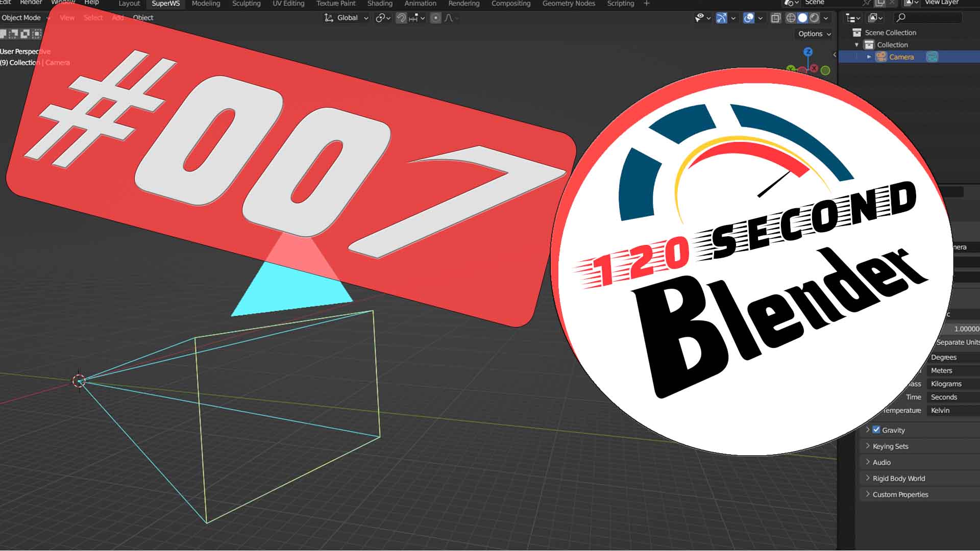Switch to the Modeling workspace tab
This screenshot has height=551, width=980.
coord(206,4)
